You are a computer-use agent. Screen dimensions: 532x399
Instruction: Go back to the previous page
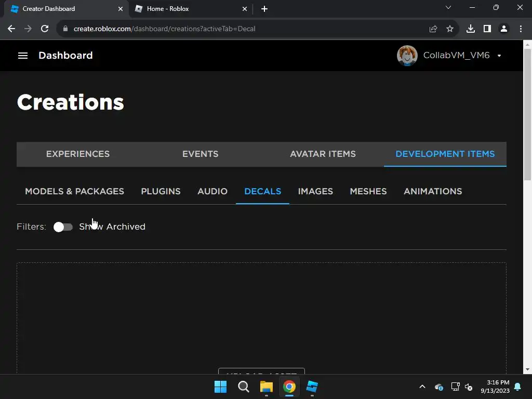11,29
